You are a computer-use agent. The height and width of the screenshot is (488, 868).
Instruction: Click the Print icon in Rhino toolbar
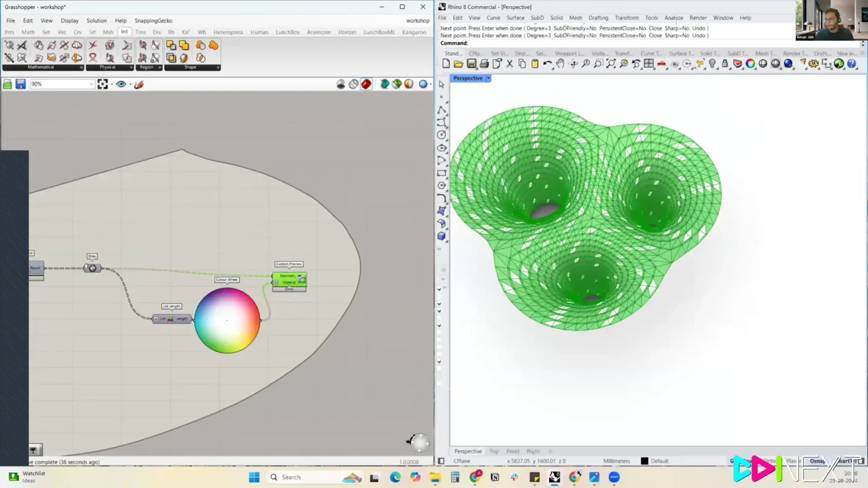484,64
